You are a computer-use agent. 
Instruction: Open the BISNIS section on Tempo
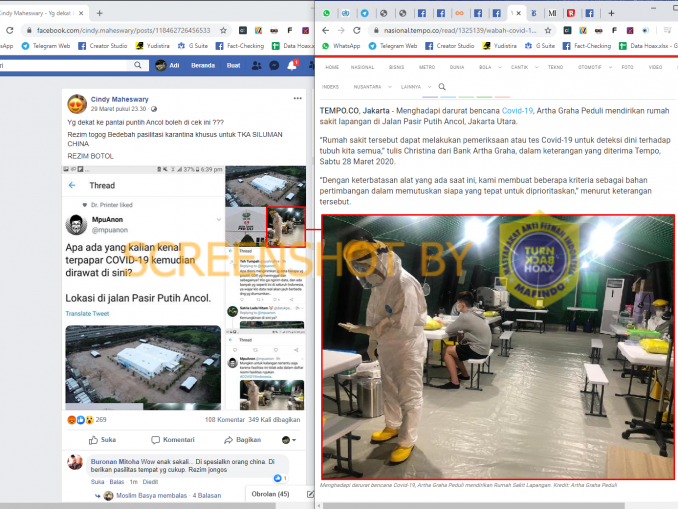(x=397, y=67)
